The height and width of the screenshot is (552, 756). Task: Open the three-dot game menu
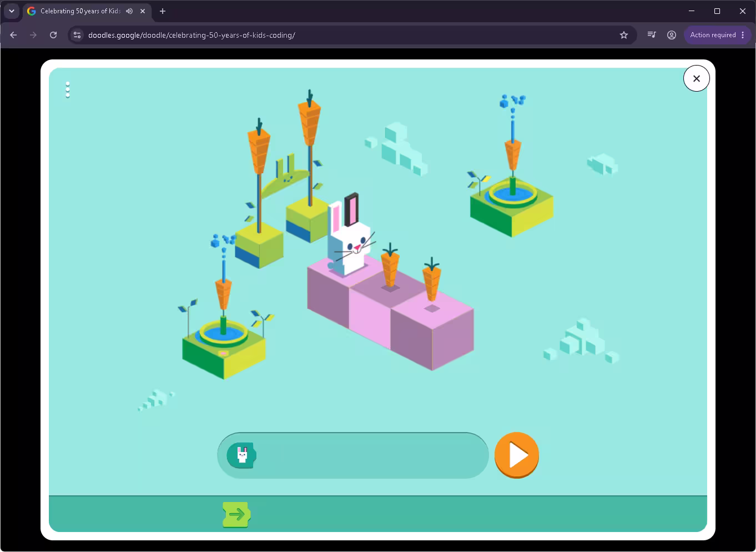68,89
